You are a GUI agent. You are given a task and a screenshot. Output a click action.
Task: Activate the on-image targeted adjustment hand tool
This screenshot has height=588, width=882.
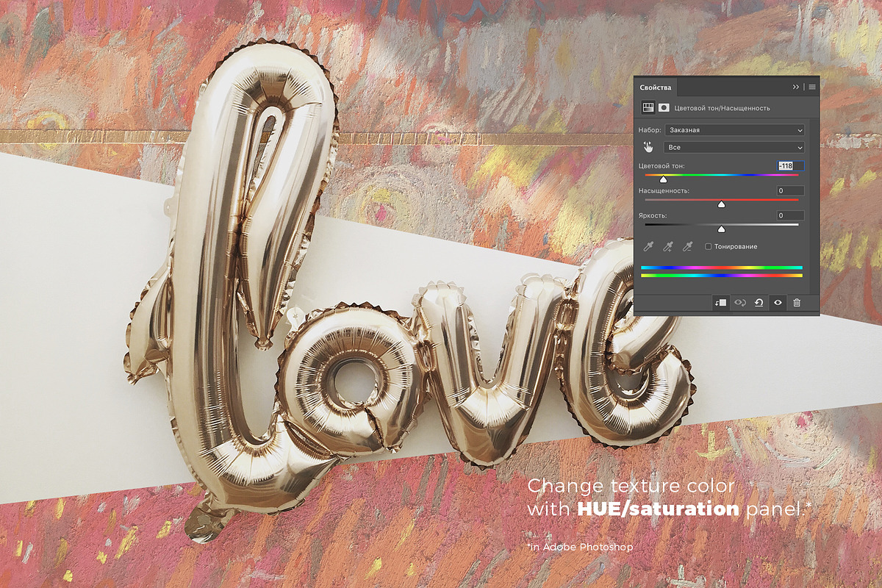648,146
